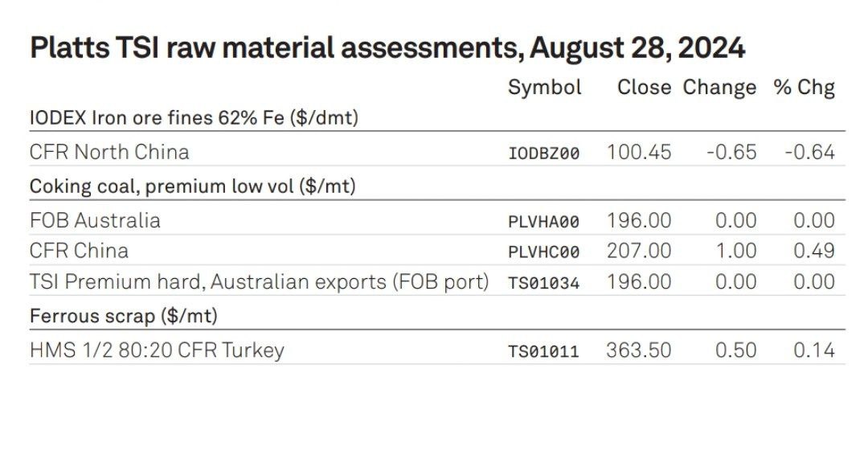Select the PLVHC00 symbol code
Viewport: 868px width, 459px height.
(x=543, y=252)
